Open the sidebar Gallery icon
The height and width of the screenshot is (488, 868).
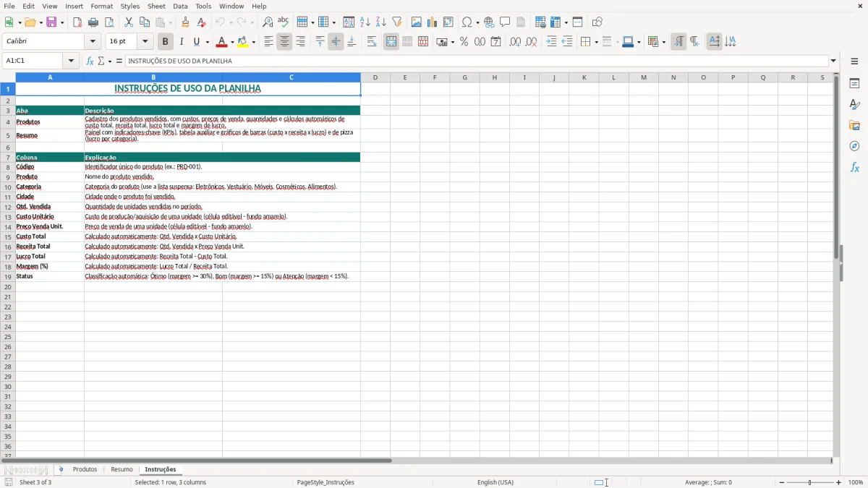pos(854,125)
